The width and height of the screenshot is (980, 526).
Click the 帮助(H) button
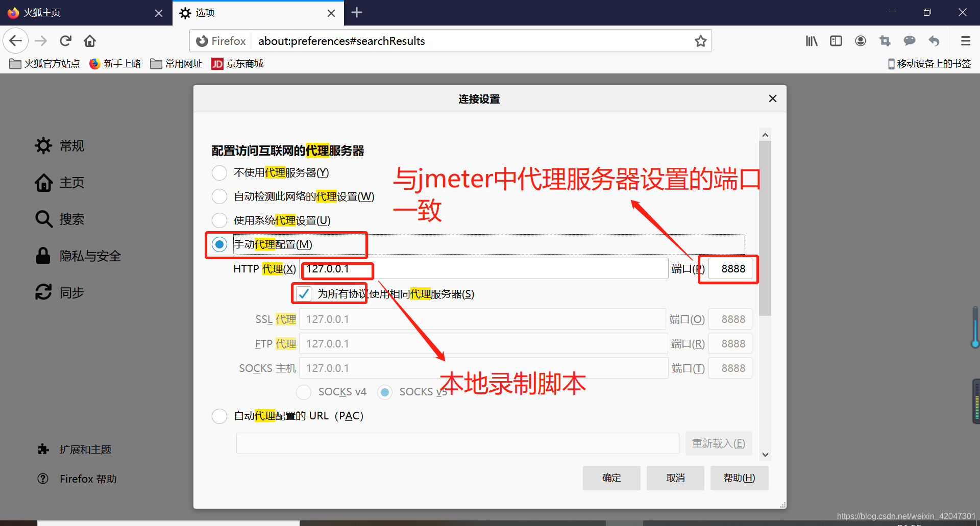[x=739, y=478]
